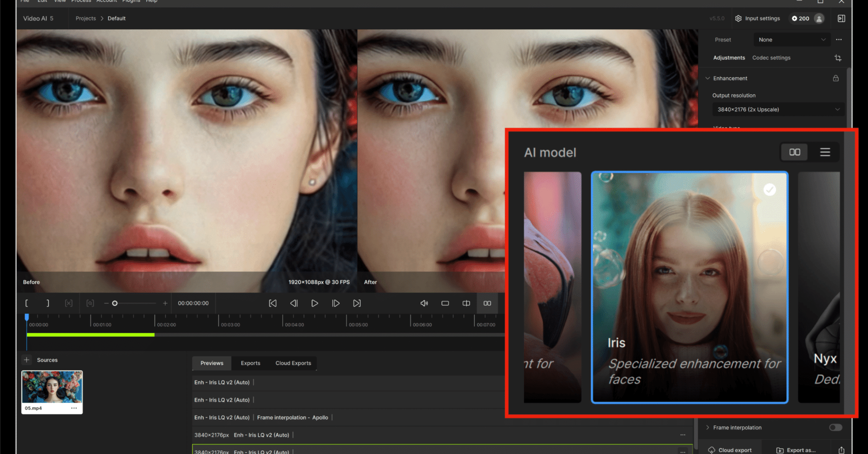This screenshot has width=868, height=454.
Task: Open the Preset dropdown
Action: [792, 40]
